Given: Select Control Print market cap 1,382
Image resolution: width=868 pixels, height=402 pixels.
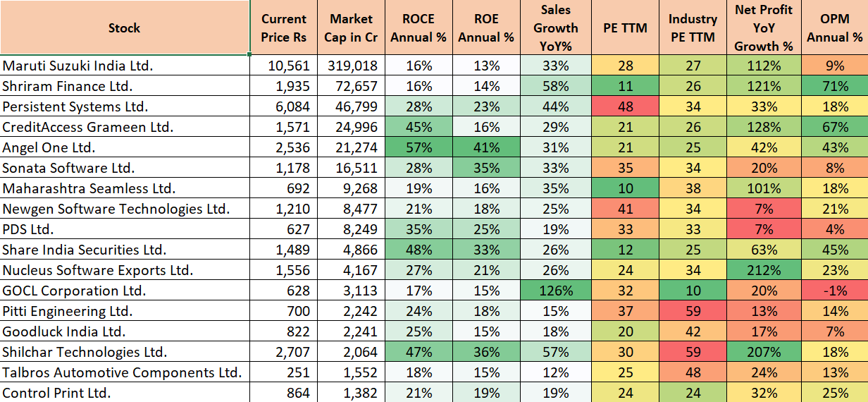Looking at the screenshot, I should (351, 393).
